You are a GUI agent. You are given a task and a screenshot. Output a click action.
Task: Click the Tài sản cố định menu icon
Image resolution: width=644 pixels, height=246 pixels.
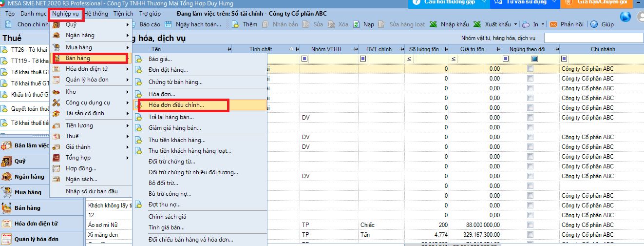[57, 113]
